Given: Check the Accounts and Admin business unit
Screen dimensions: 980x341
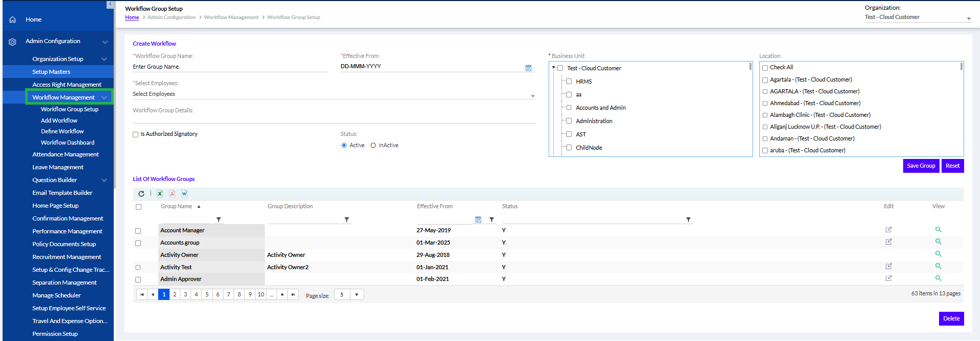Looking at the screenshot, I should (x=569, y=108).
